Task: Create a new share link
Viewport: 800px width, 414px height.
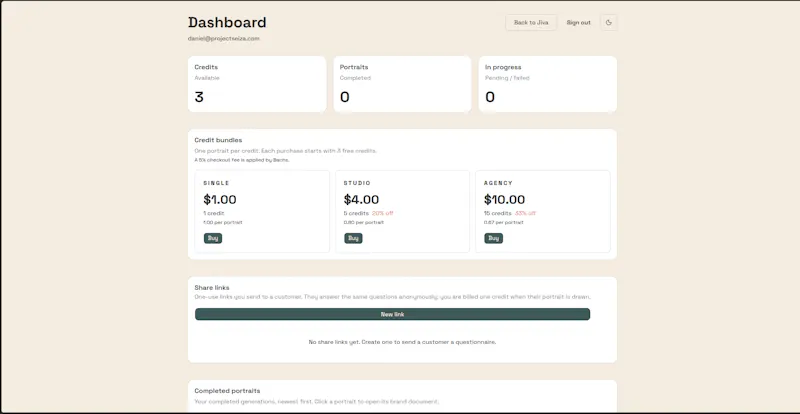Action: (392, 314)
